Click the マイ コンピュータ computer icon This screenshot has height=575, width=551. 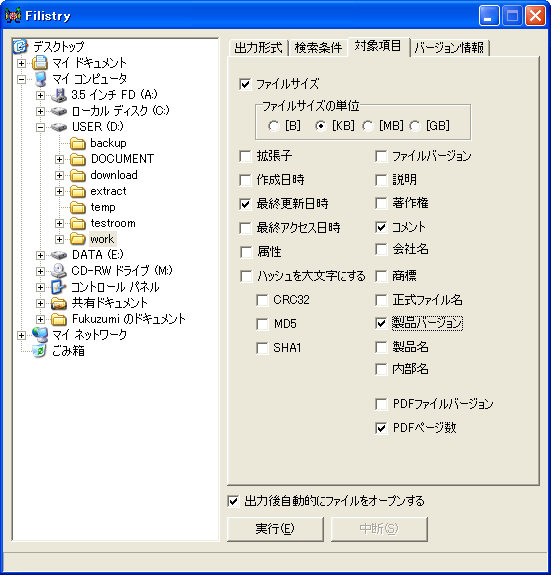tap(40, 79)
